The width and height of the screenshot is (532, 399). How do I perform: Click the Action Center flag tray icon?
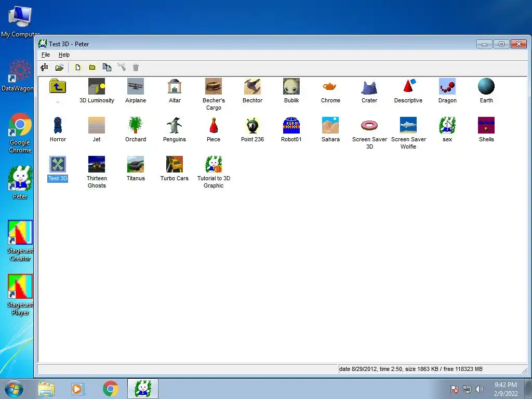(455, 389)
